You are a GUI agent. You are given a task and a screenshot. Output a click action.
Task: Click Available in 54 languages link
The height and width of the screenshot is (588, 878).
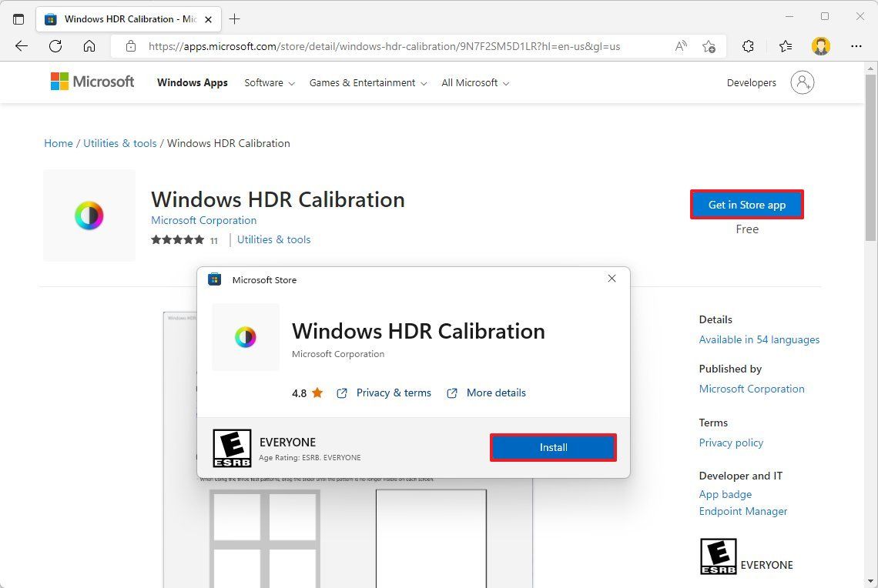point(759,339)
